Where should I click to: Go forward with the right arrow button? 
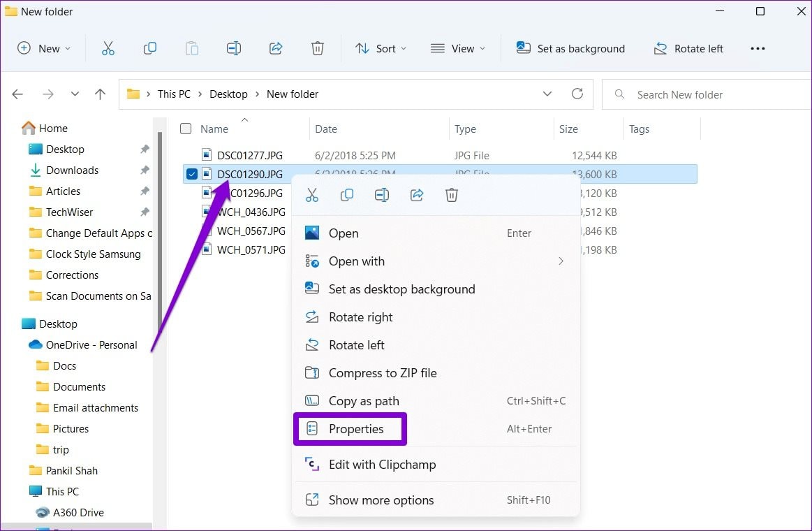click(x=48, y=94)
